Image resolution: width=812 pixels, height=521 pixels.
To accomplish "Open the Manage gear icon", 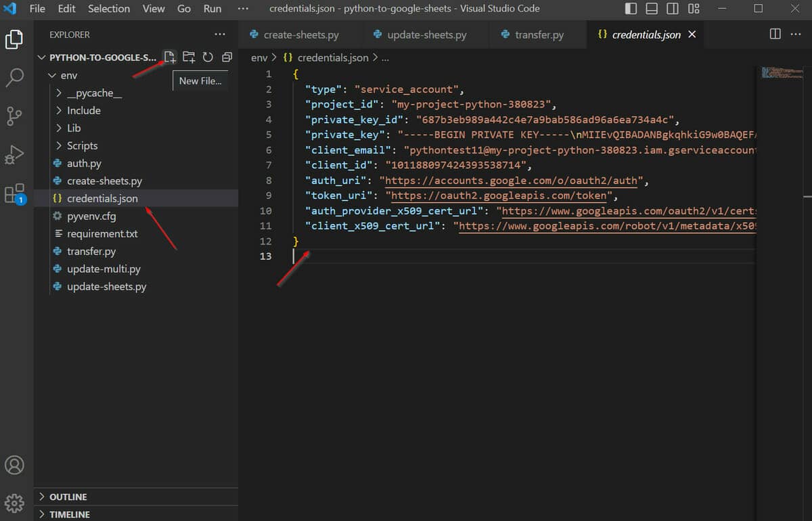I will [x=14, y=503].
